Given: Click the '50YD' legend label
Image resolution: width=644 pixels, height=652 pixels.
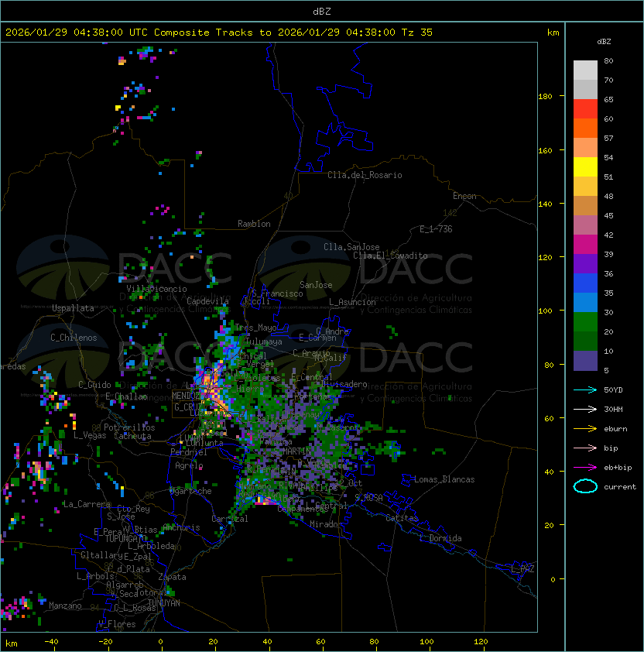Looking at the screenshot, I should 613,389.
